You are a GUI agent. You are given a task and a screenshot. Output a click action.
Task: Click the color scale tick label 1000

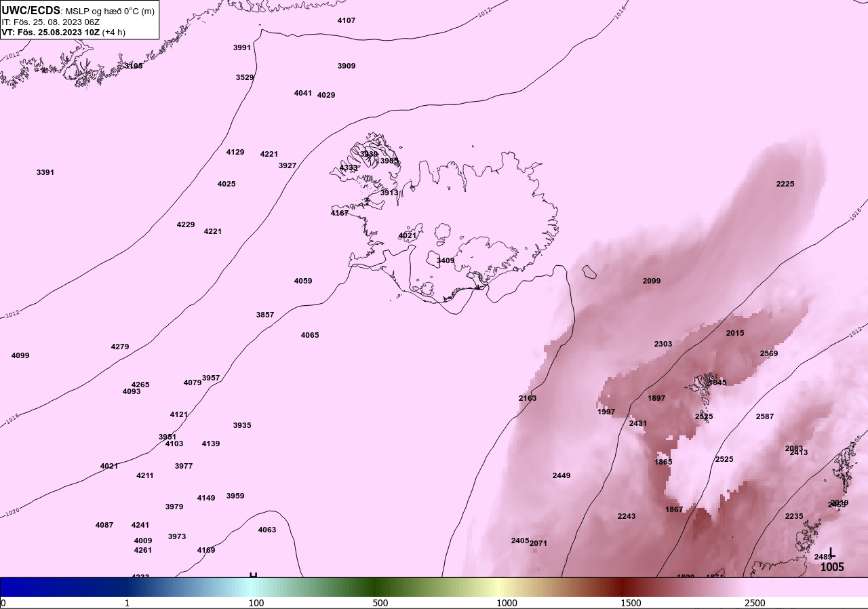[x=507, y=603]
